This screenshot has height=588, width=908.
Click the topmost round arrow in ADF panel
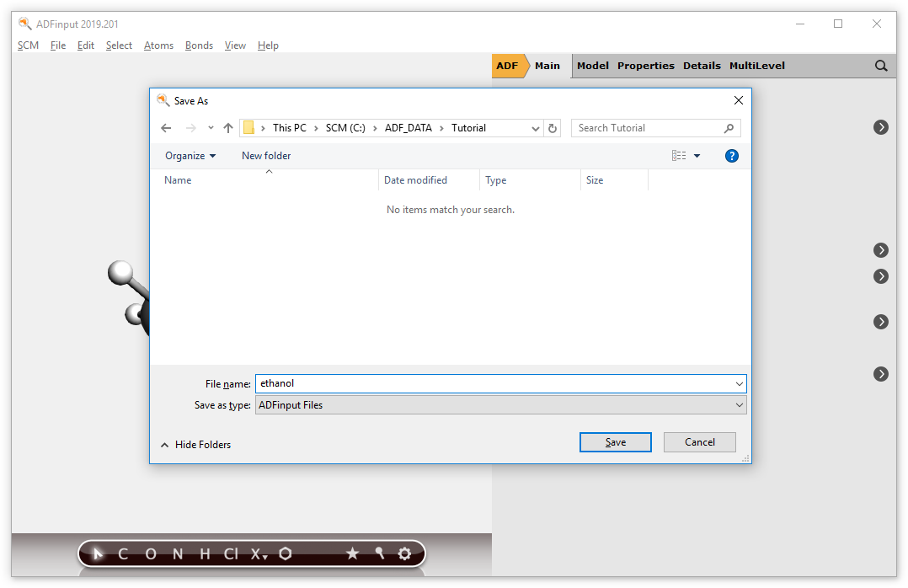click(x=881, y=127)
